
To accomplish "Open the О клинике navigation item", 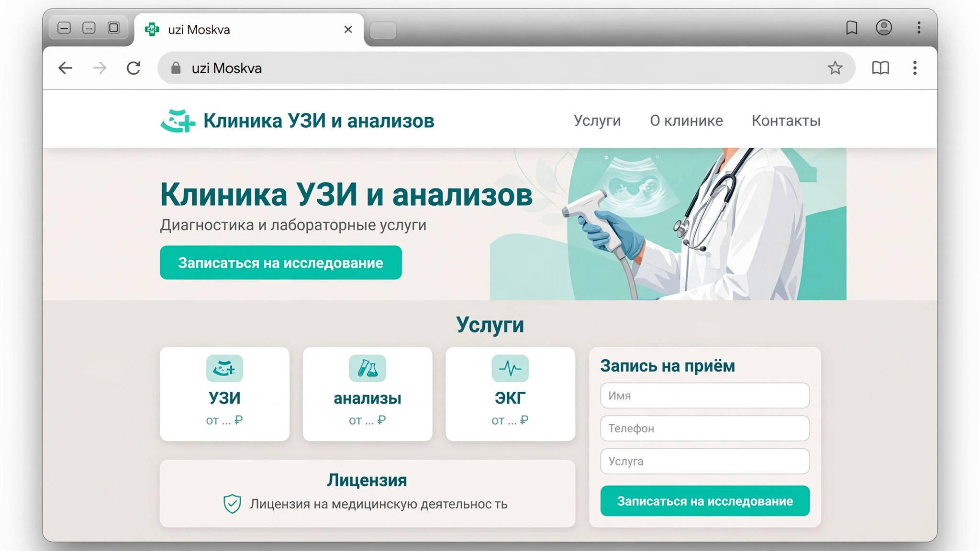I will (686, 121).
